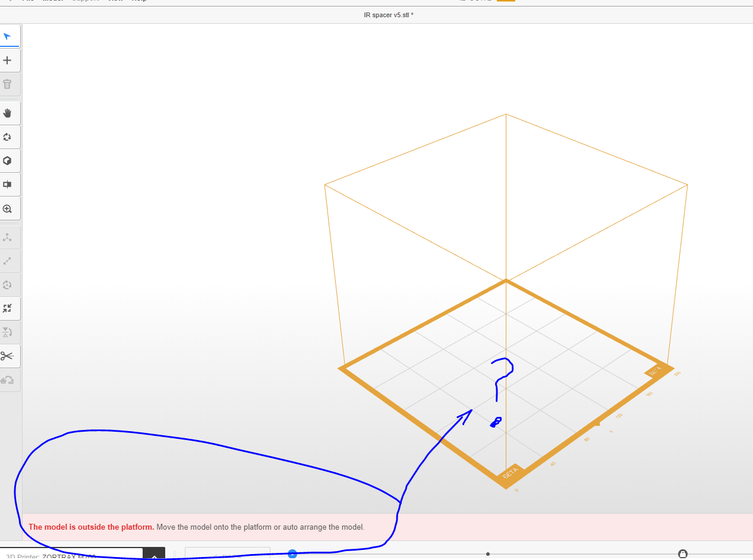Image resolution: width=753 pixels, height=560 pixels.
Task: Click the locked step padlock icon
Action: pyautogui.click(x=683, y=554)
